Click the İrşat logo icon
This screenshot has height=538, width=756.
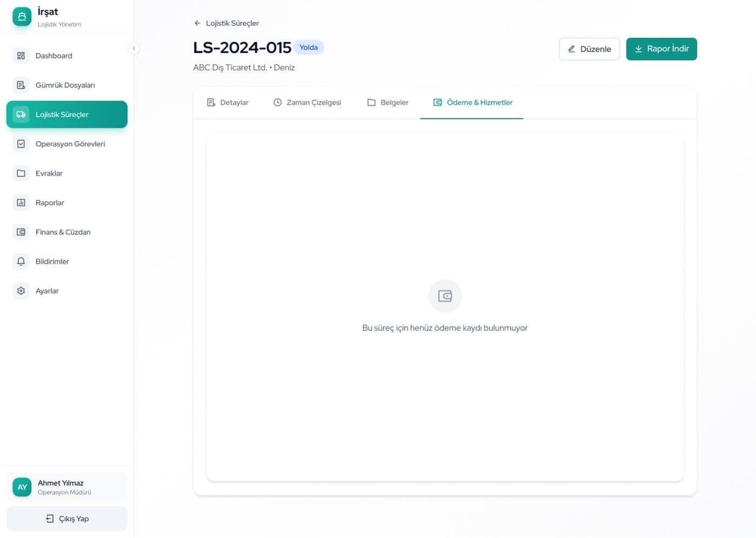click(22, 17)
